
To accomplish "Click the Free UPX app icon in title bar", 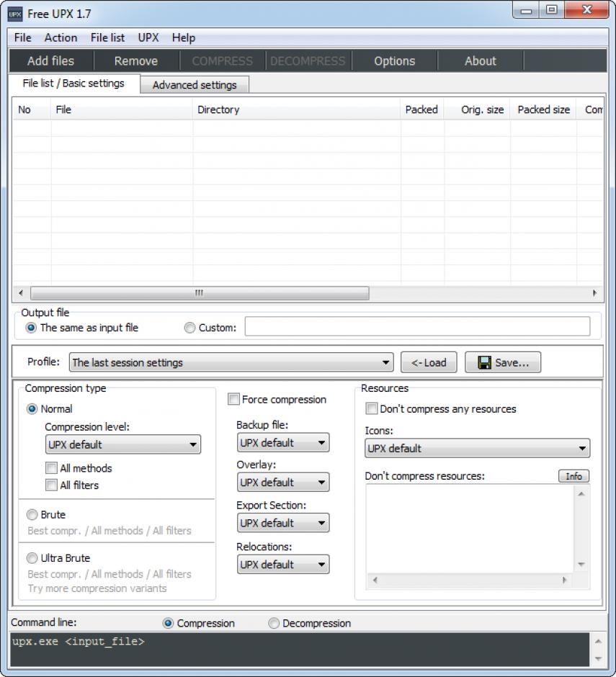I will point(14,14).
